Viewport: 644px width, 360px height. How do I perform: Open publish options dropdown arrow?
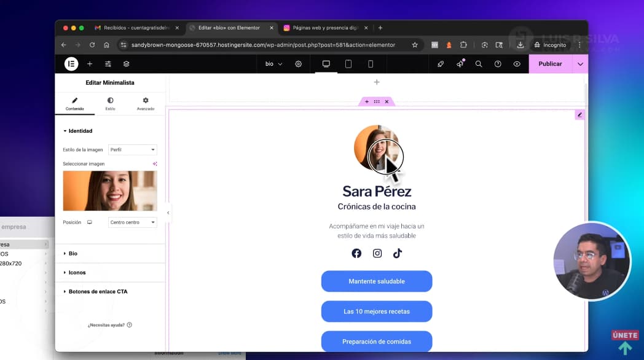[580, 64]
